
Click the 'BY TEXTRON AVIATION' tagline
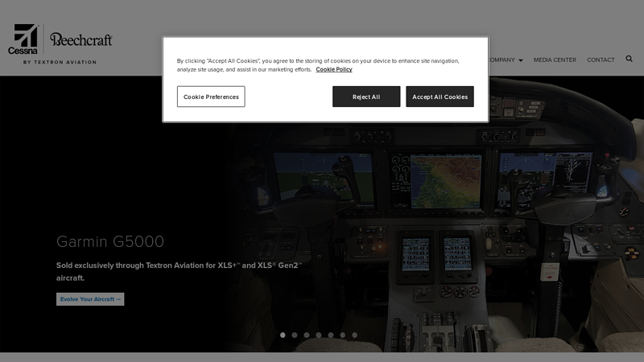(x=60, y=63)
